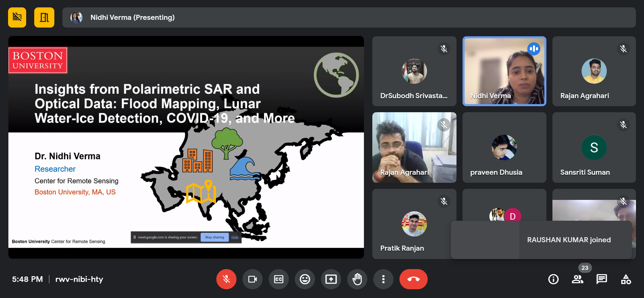Select Nidhi Verma's video tile
The image size is (644, 298).
tap(504, 71)
